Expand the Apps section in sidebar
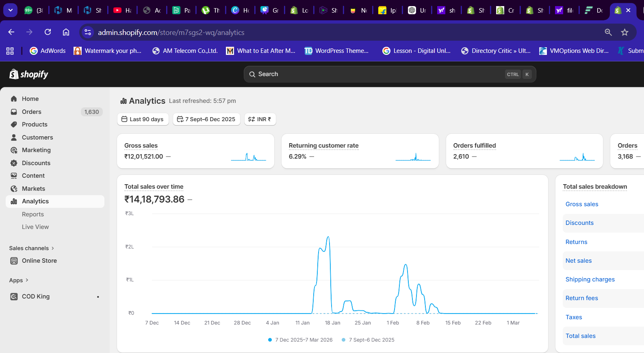The image size is (644, 353). 19,280
